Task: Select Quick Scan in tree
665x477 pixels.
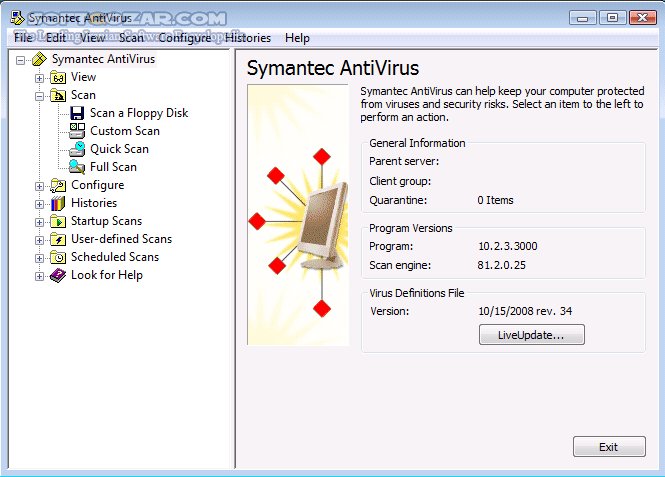Action: pyautogui.click(x=120, y=149)
